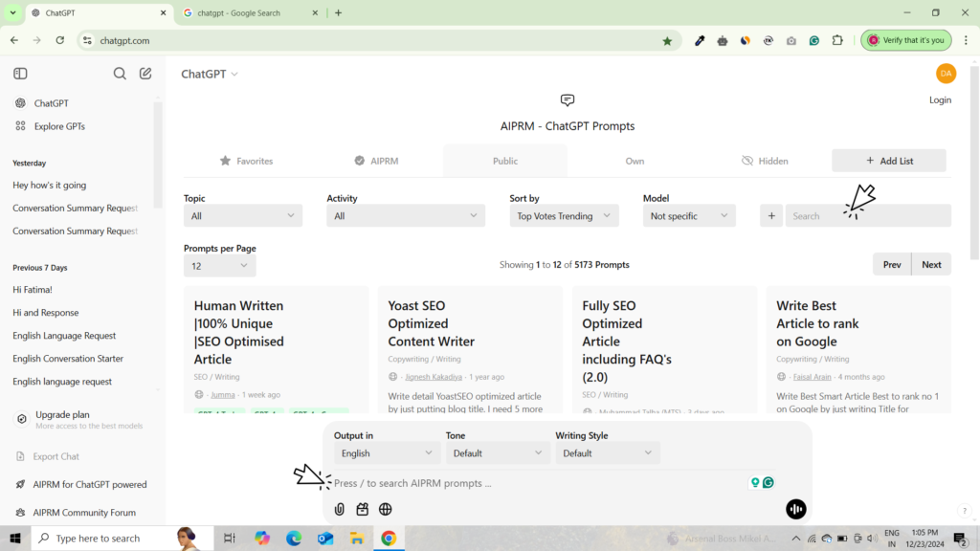Click the DA profile avatar
This screenshot has height=551, width=980.
point(946,74)
